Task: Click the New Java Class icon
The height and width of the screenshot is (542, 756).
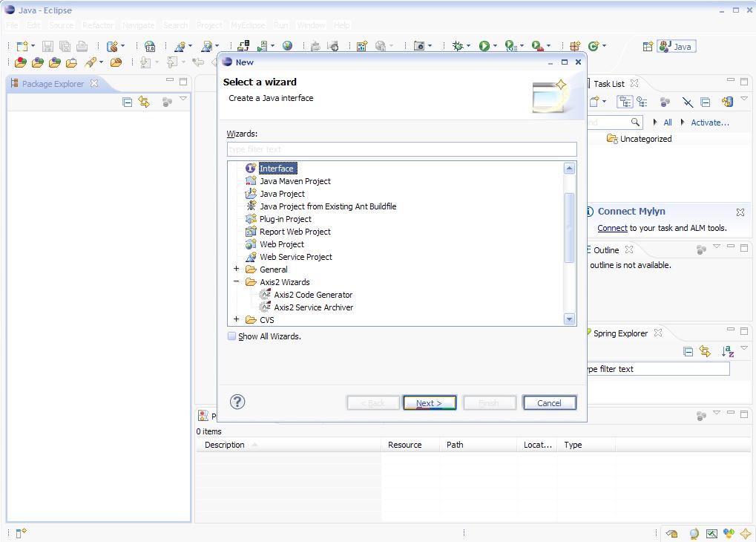Action: click(594, 46)
